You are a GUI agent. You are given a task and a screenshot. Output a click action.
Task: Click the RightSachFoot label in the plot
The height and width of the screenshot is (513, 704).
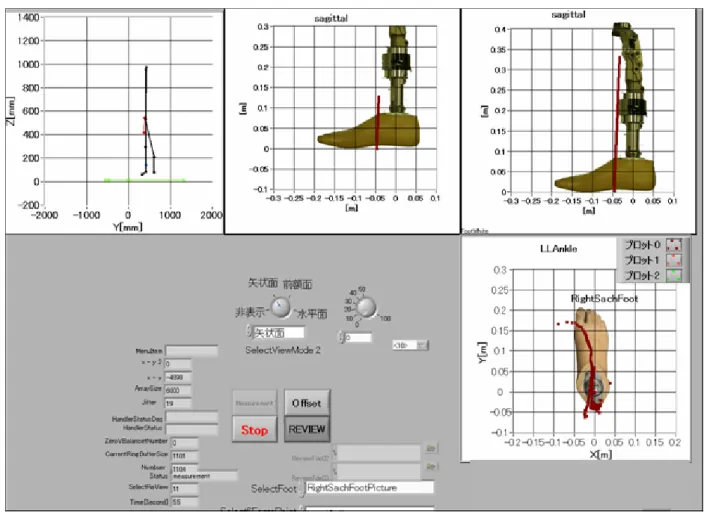click(x=604, y=298)
